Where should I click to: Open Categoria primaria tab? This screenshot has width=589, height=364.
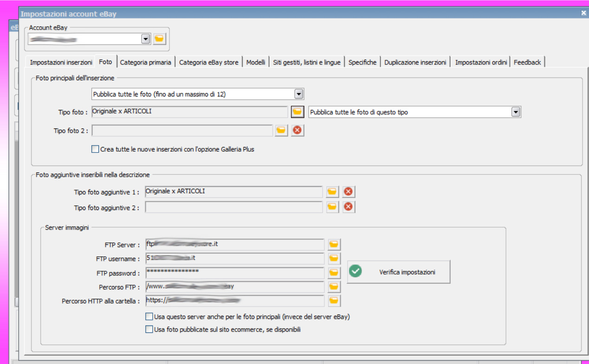pos(146,62)
